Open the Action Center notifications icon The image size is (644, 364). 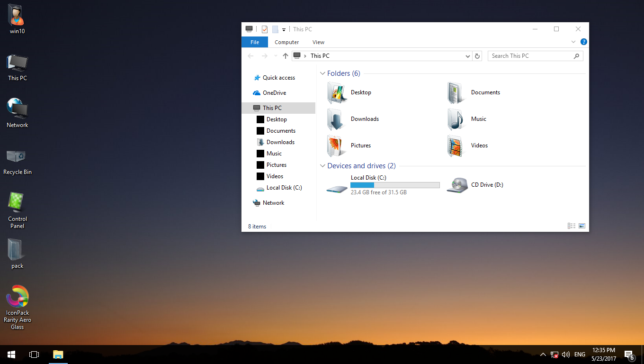coord(629,355)
